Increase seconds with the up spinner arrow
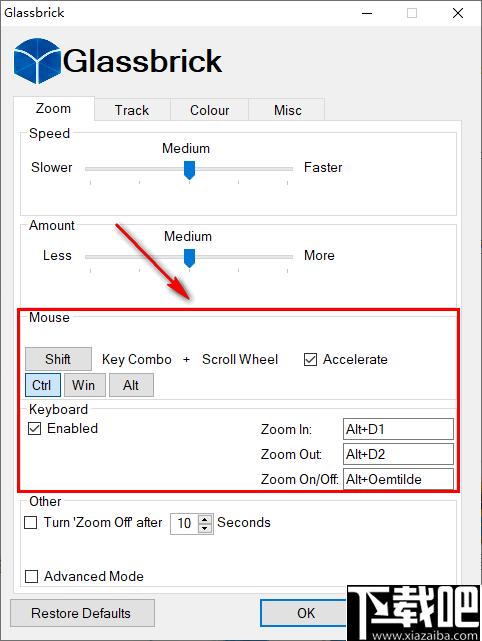The width and height of the screenshot is (482, 641). click(205, 519)
